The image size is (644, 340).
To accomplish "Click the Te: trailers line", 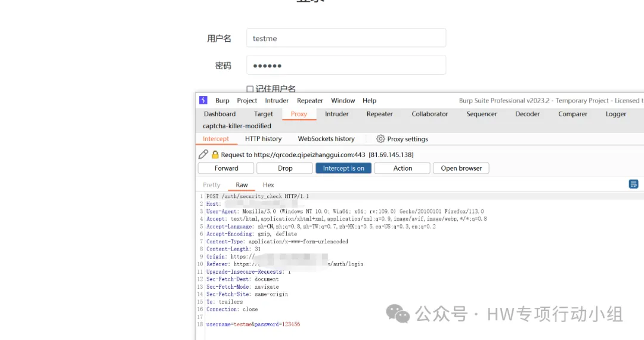I will point(224,302).
